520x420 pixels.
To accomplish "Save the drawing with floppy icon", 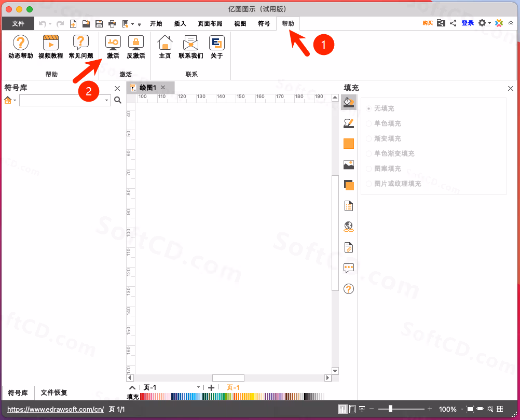I will click(99, 23).
